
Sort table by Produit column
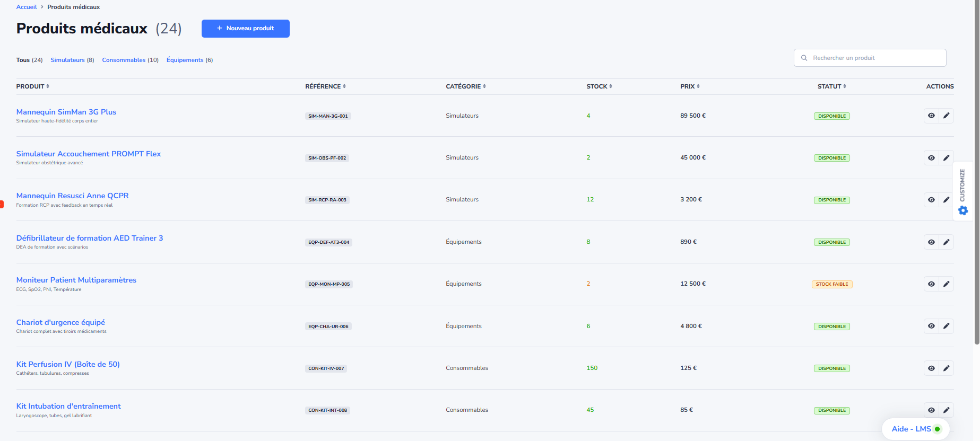tap(32, 86)
